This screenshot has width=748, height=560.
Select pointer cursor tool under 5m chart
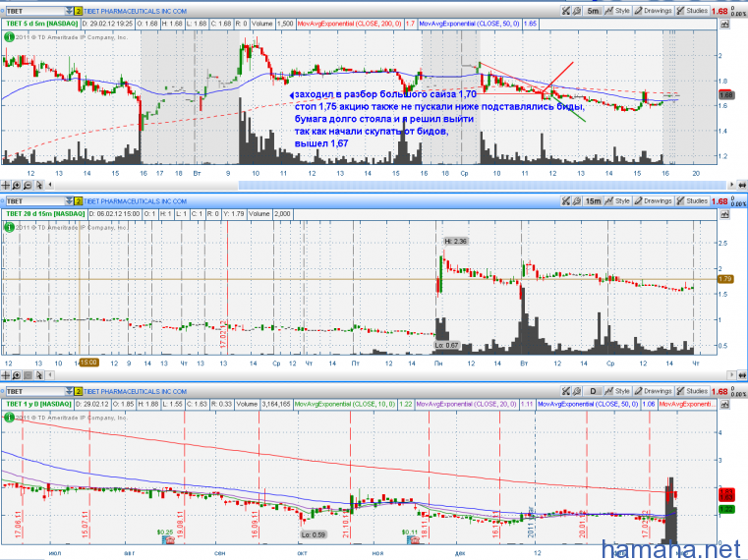(x=39, y=185)
